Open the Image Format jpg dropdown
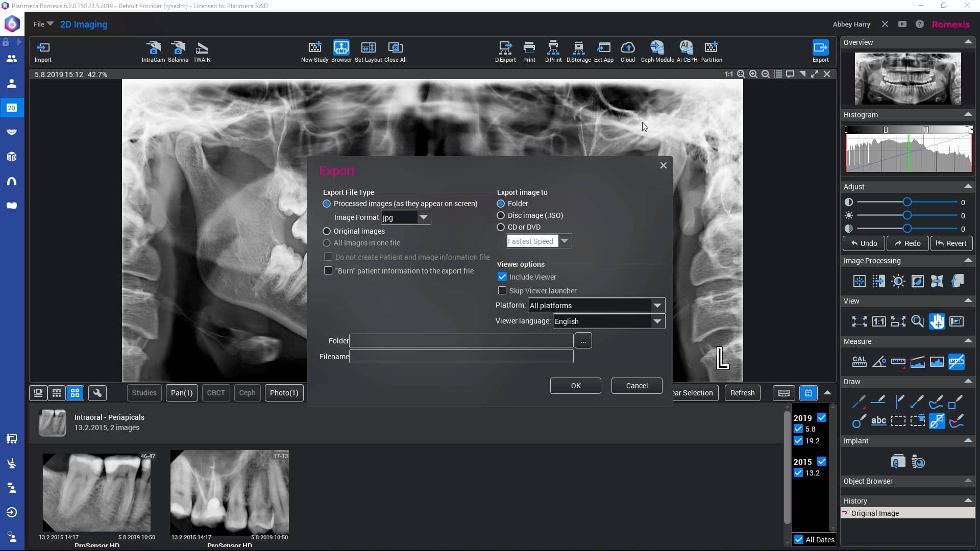Image resolution: width=980 pixels, height=551 pixels. (423, 217)
